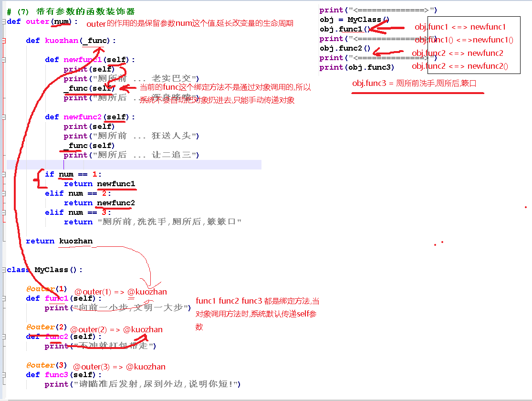
Task: Click the function name 'kuozhan' in its def line
Action: pos(62,41)
